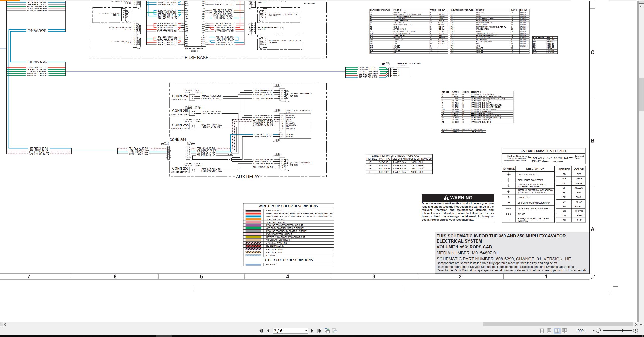The width and height of the screenshot is (644, 337).
Task: Zoom in with the plus button
Action: (636, 331)
